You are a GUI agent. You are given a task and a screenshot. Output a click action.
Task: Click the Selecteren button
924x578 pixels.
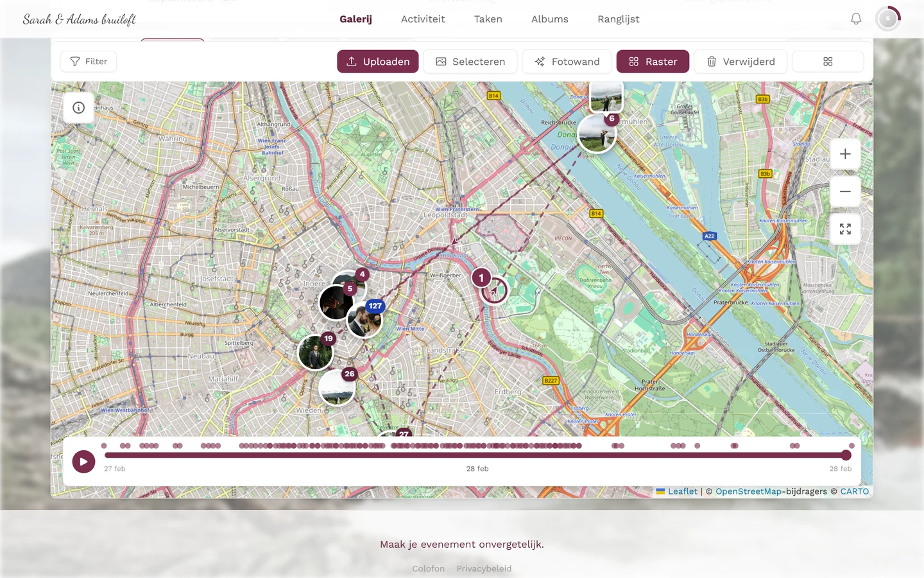(470, 62)
